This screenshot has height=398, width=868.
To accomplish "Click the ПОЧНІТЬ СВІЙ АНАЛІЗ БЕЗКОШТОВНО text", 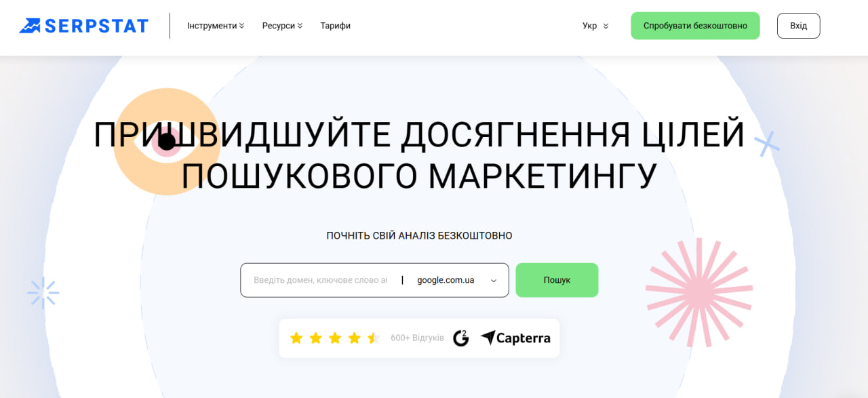I will pyautogui.click(x=419, y=236).
